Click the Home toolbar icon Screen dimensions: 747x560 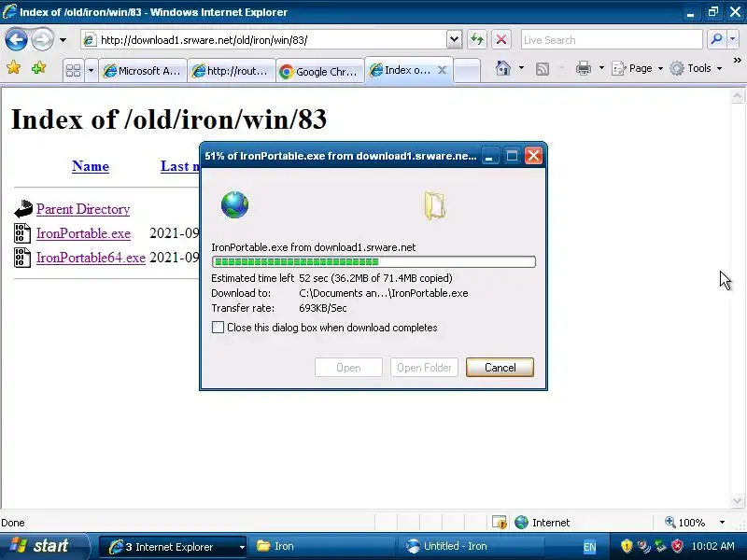(x=503, y=68)
